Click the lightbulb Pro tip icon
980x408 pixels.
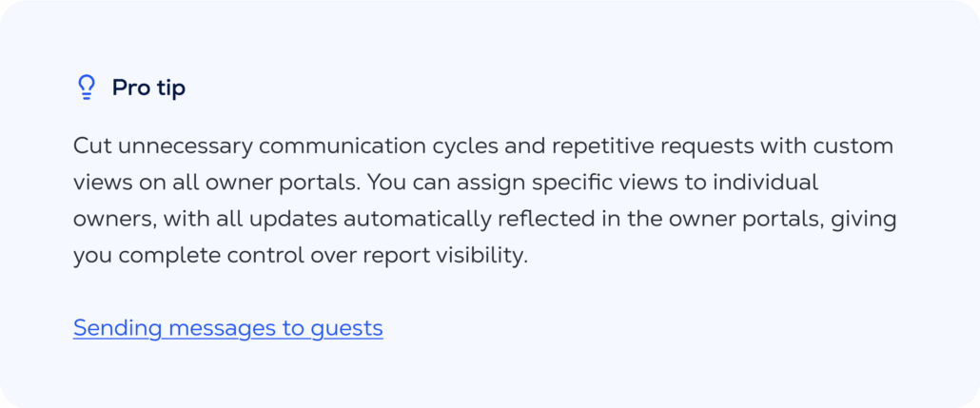[86, 88]
